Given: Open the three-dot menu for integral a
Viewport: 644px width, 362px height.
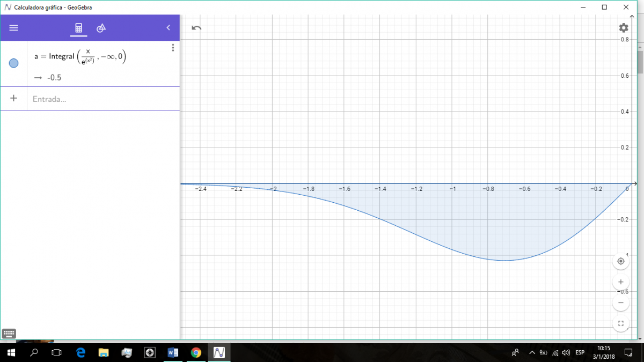Looking at the screenshot, I should 173,48.
